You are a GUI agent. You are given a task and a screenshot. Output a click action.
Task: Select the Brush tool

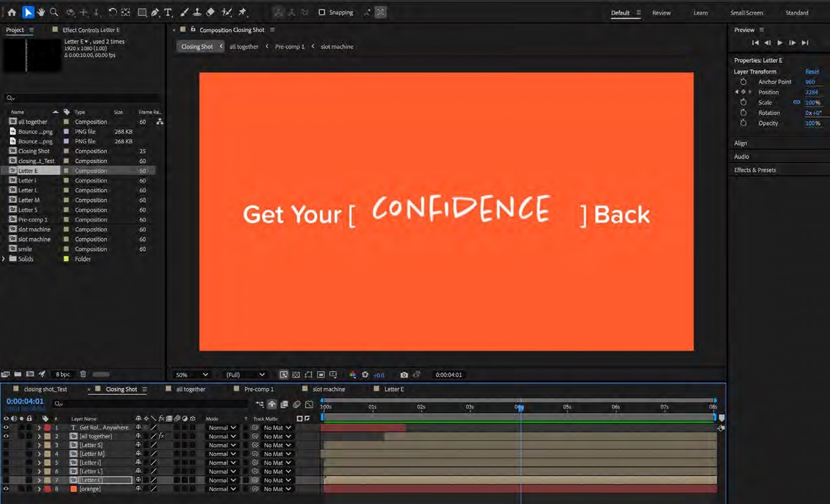coord(185,12)
